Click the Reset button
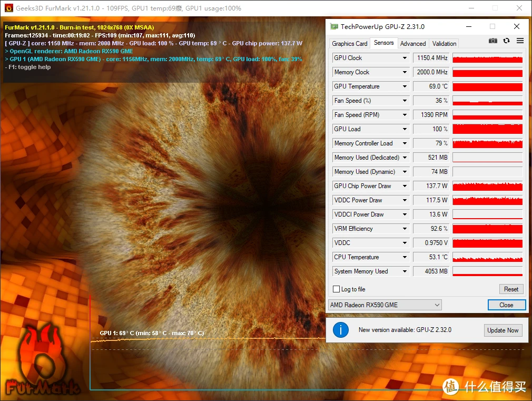The height and width of the screenshot is (401, 532). (x=511, y=289)
